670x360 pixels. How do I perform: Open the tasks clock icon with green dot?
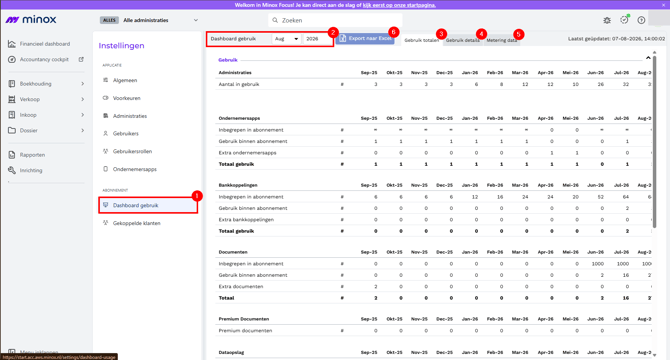coord(624,20)
